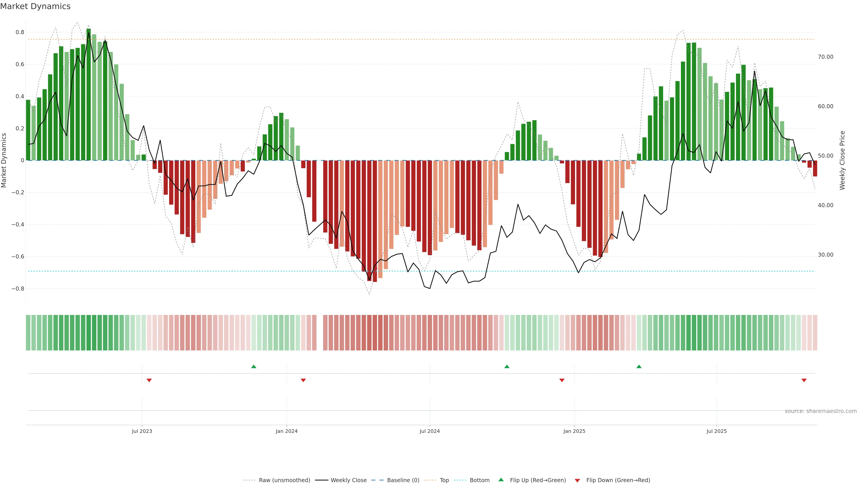Click the flip-up triangle near Oct 2024

tap(507, 366)
